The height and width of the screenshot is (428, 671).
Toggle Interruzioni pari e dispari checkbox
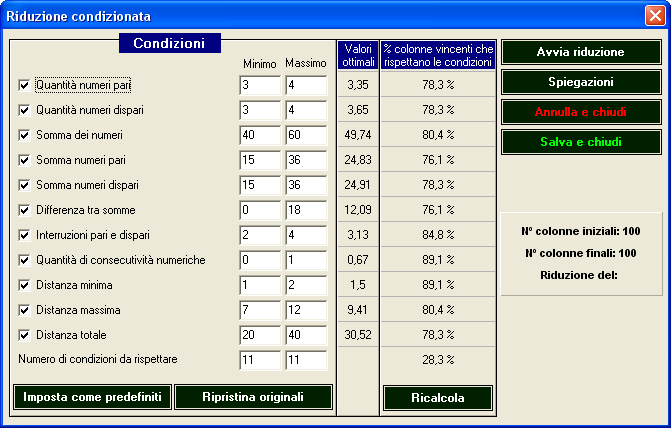(25, 235)
